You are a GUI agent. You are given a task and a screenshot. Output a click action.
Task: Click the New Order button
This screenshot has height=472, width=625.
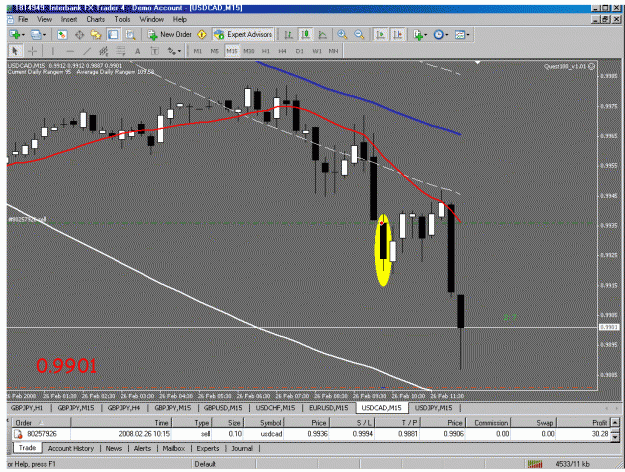click(170, 35)
